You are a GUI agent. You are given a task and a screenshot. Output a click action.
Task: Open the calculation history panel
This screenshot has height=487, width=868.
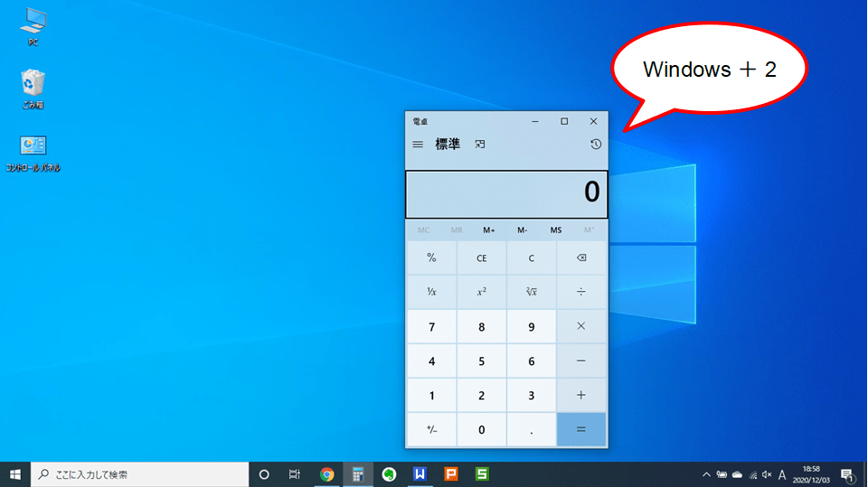595,145
